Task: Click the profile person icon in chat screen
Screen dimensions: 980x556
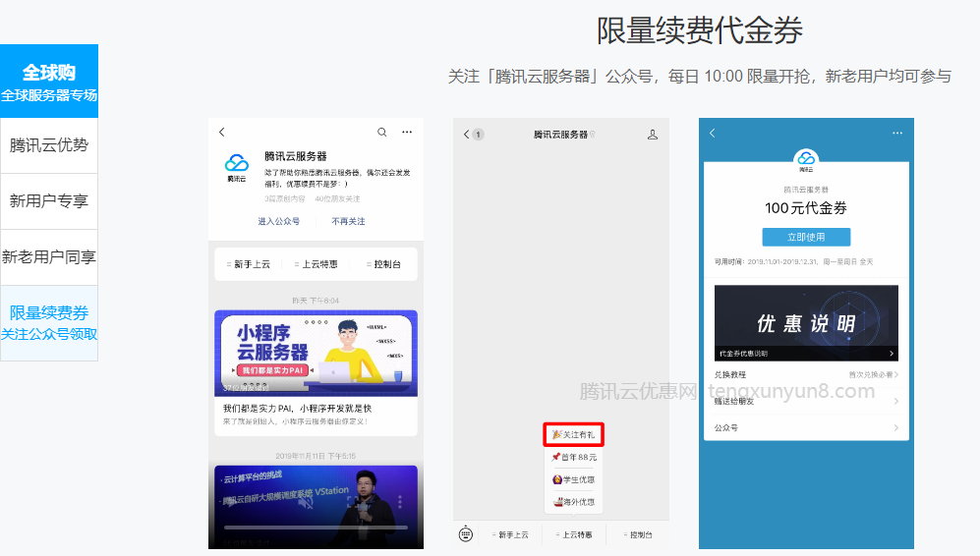Action: (x=653, y=135)
